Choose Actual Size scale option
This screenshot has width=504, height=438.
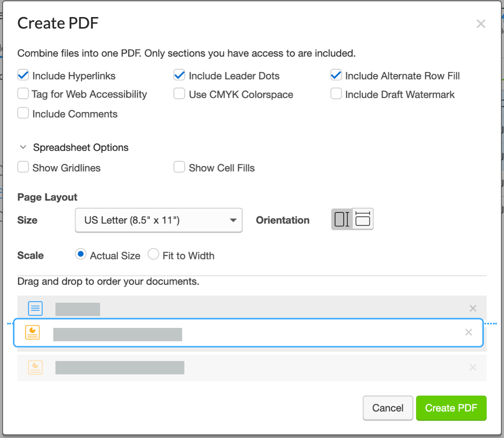(81, 255)
